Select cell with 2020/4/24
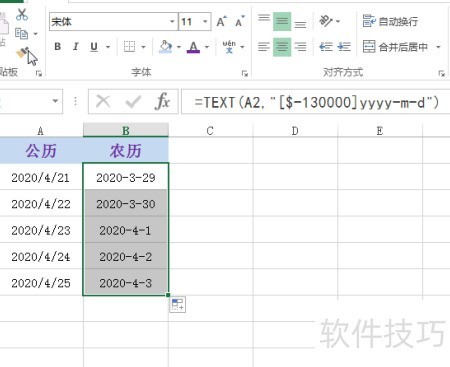This screenshot has height=367, width=450. pos(41,256)
